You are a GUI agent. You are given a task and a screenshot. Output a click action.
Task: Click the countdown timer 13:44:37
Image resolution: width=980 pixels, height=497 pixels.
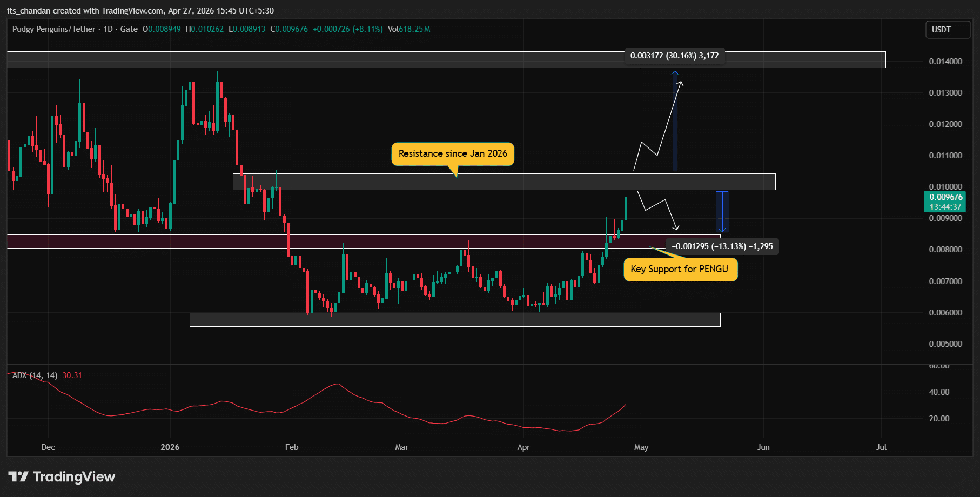945,206
